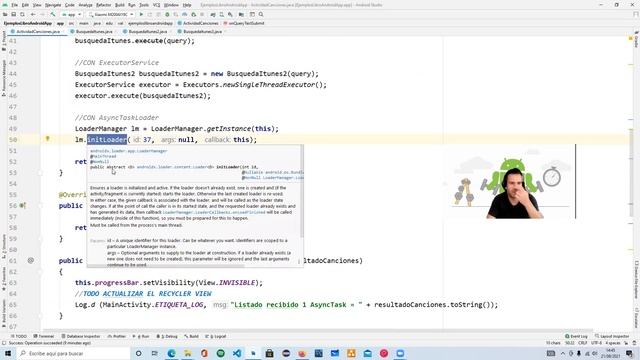640x360 pixels.
Task: Open Spotify from the taskbar
Action: coord(220,353)
